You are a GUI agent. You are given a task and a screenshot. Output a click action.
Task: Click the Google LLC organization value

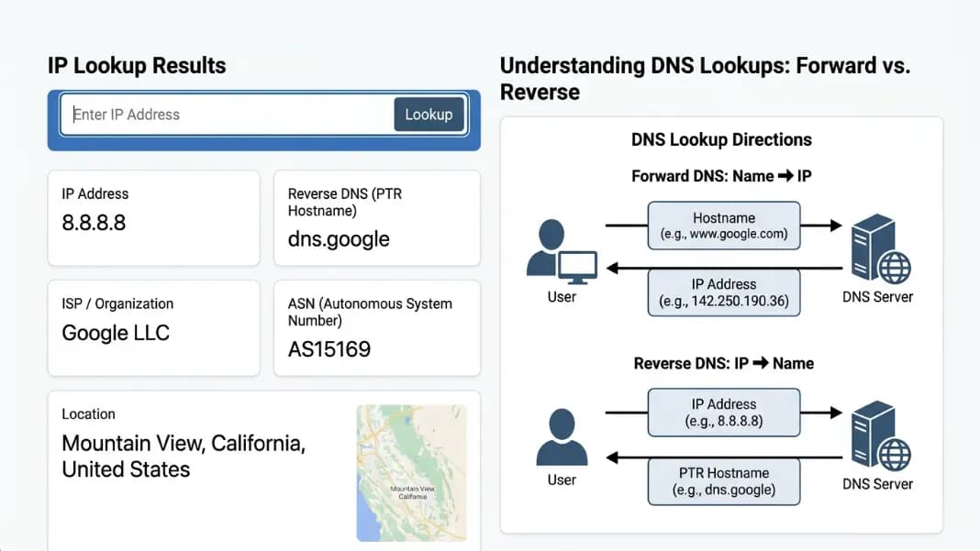[x=116, y=333]
